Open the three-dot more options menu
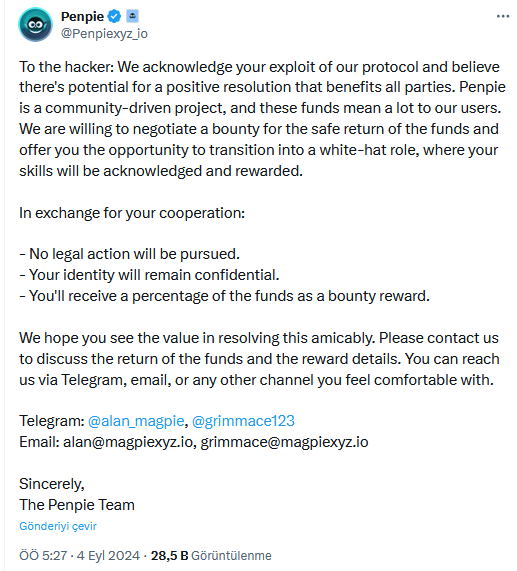 click(x=503, y=16)
